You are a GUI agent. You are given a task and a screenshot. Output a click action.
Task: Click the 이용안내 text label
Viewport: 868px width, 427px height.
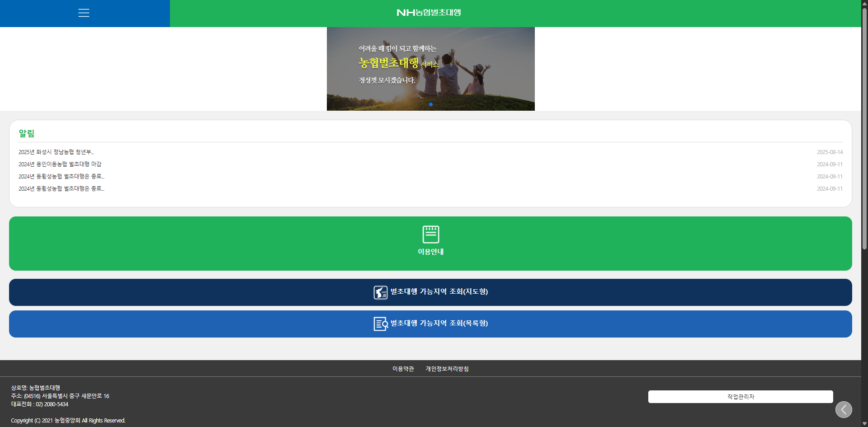click(430, 252)
